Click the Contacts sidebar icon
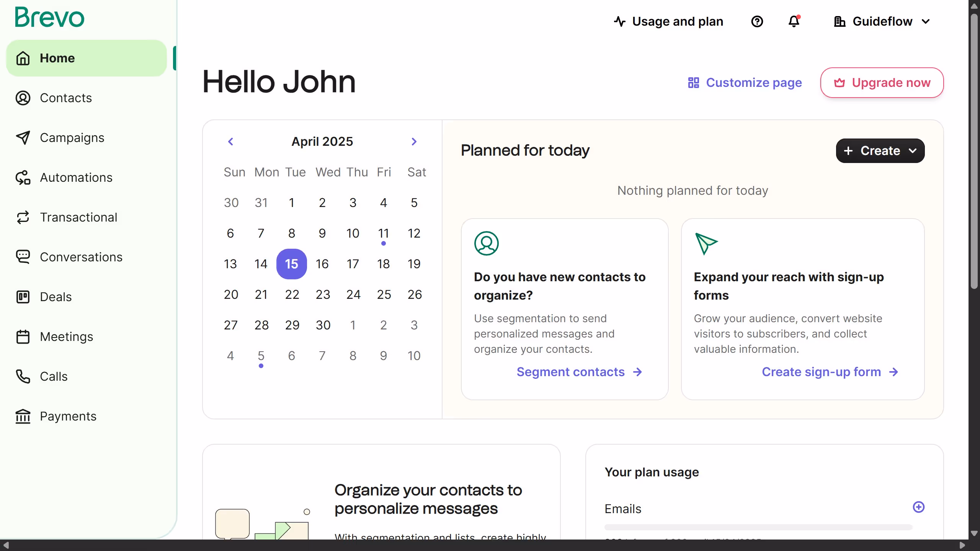 (x=23, y=98)
